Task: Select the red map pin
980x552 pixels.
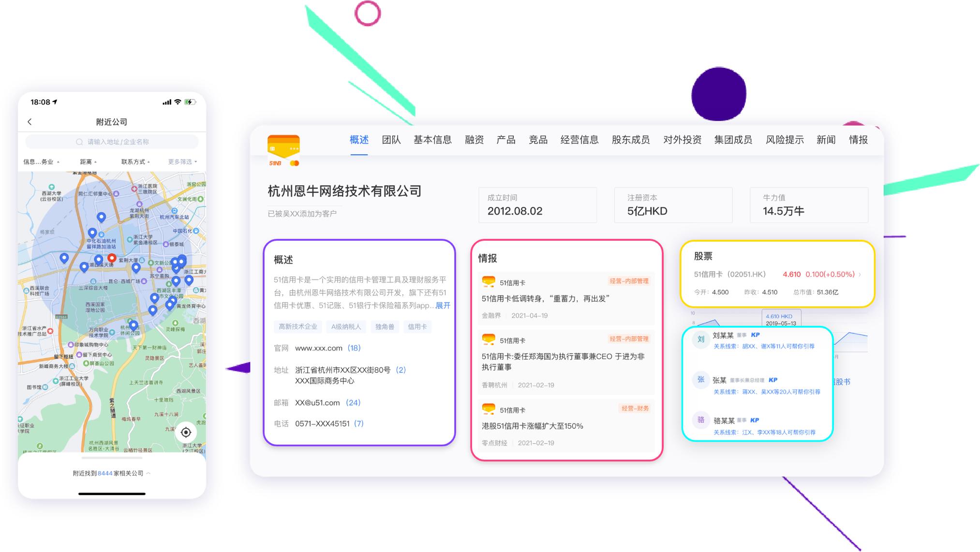Action: point(112,258)
